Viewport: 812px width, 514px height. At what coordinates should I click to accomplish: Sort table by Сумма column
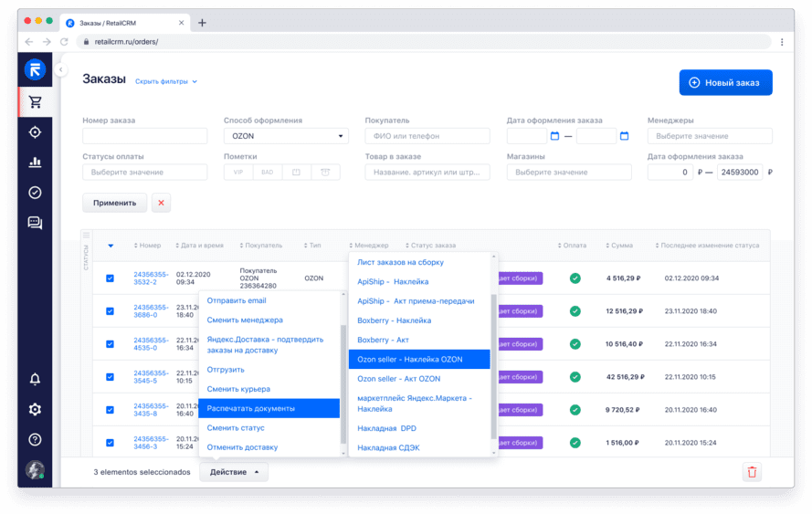(619, 246)
